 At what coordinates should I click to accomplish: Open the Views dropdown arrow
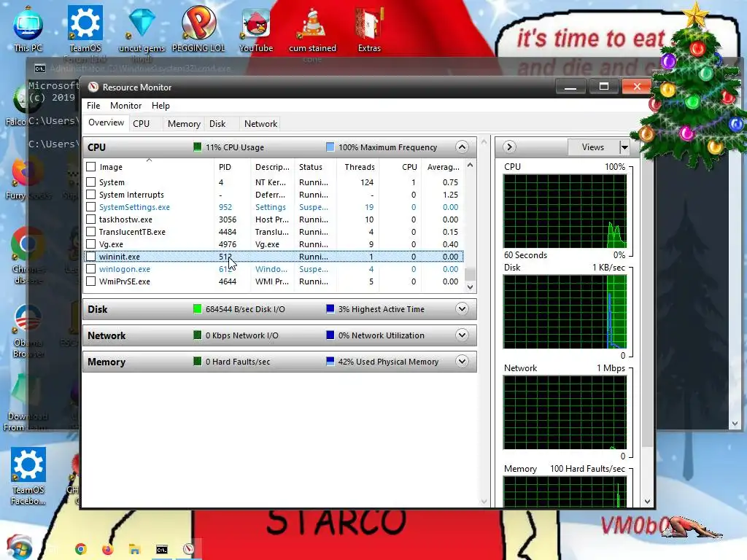pyautogui.click(x=624, y=147)
